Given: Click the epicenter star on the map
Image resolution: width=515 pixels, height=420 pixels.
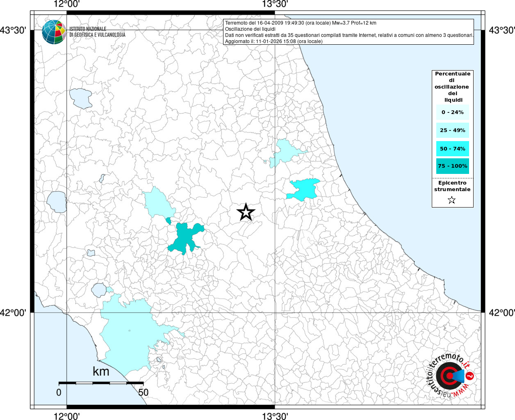Looking at the screenshot, I should 246,212.
